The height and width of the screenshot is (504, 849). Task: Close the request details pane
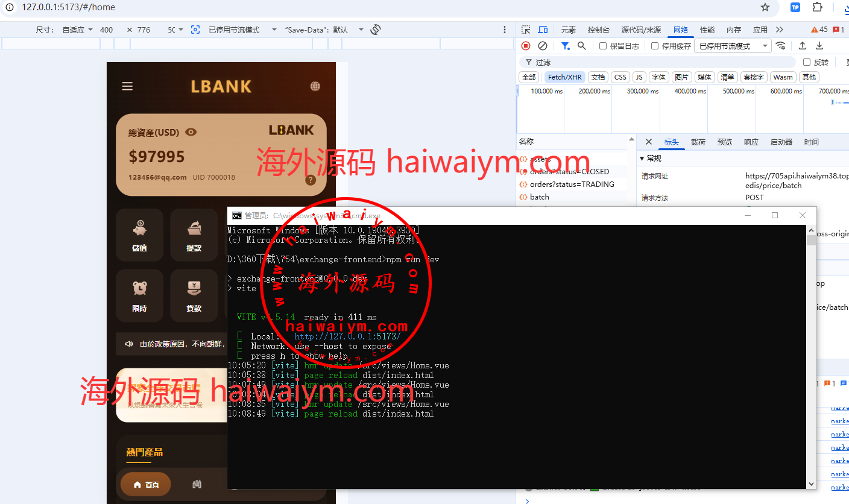[x=649, y=142]
